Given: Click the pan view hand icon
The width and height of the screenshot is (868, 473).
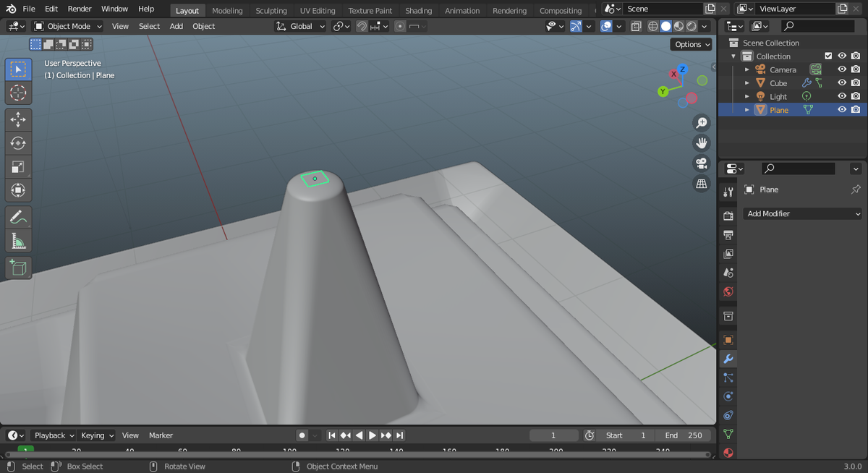Looking at the screenshot, I should 701,143.
